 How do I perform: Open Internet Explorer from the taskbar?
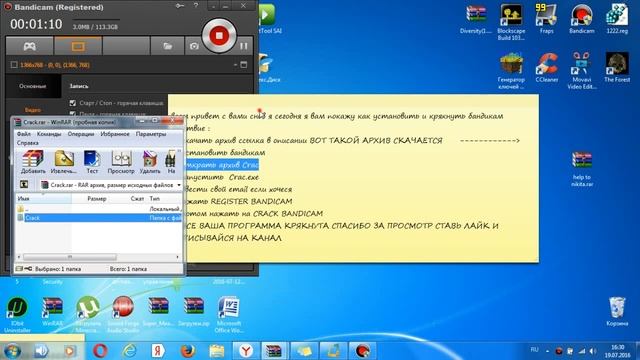(x=129, y=351)
